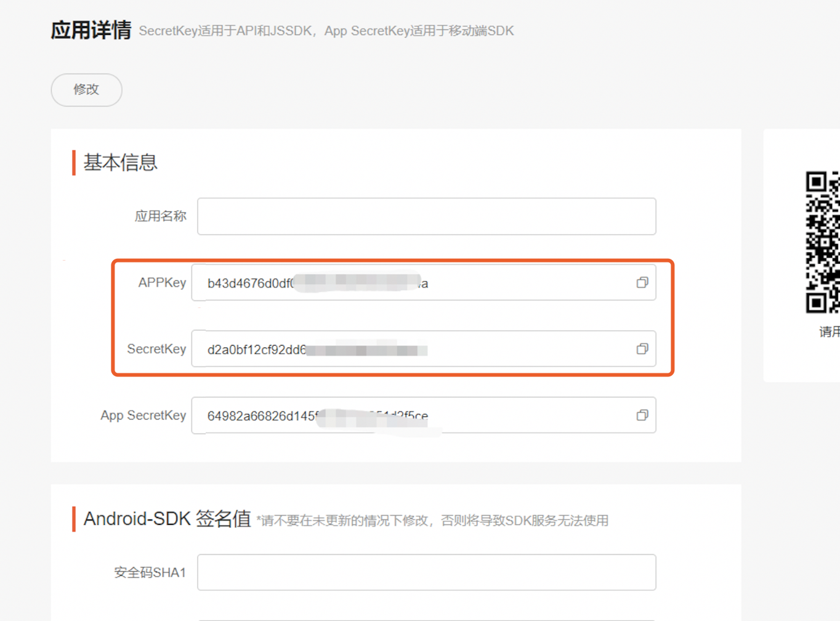840x621 pixels.
Task: Click the App SecretKey label
Action: tap(143, 416)
